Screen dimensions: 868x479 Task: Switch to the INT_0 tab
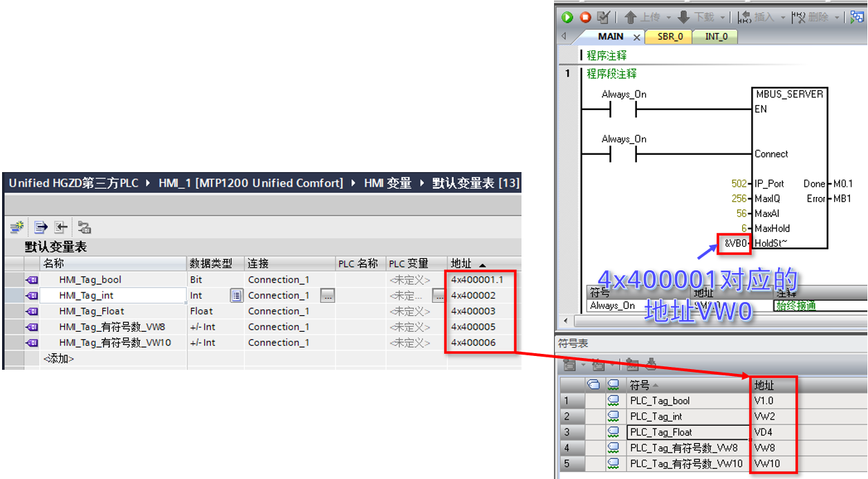[x=716, y=37]
